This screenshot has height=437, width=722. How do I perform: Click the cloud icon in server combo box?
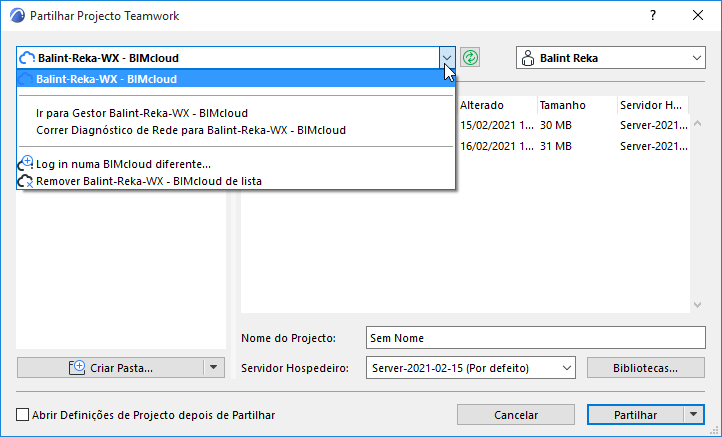pos(27,58)
